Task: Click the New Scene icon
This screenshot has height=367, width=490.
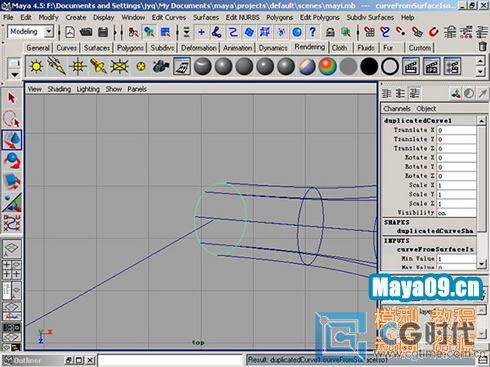Action: [70, 32]
